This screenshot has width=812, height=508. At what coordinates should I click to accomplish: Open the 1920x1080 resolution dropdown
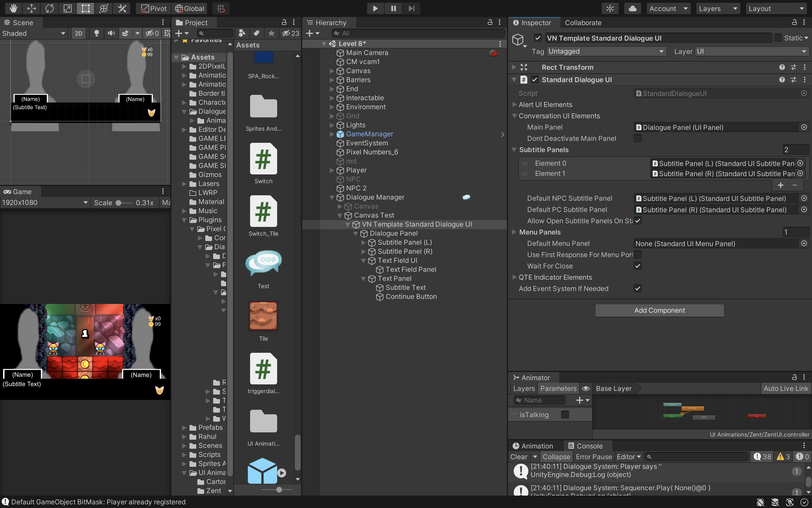click(45, 203)
